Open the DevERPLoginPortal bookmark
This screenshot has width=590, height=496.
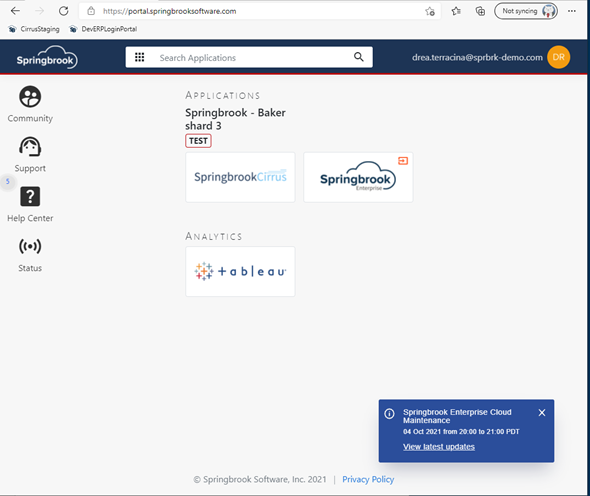coord(103,29)
